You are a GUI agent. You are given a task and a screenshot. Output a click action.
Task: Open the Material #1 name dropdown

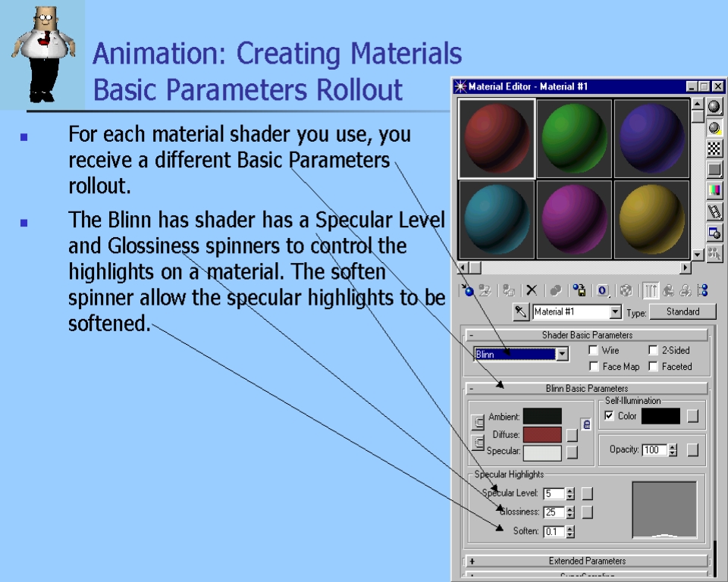615,312
